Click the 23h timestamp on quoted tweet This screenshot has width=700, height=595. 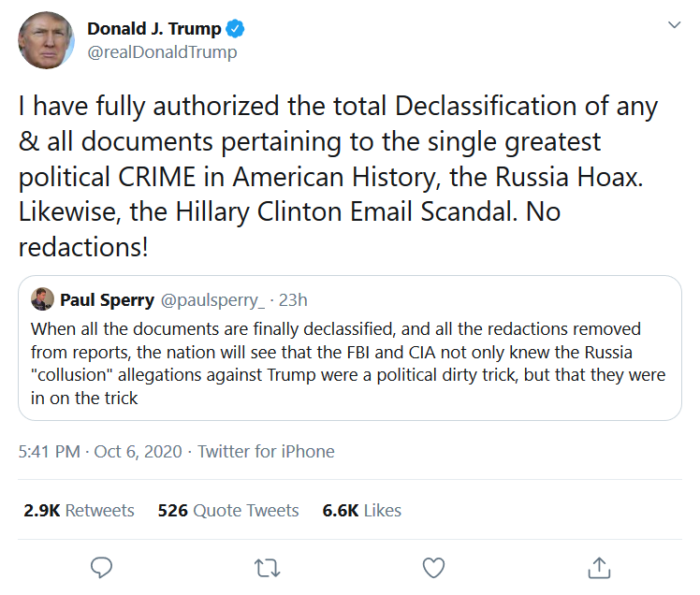pyautogui.click(x=294, y=300)
